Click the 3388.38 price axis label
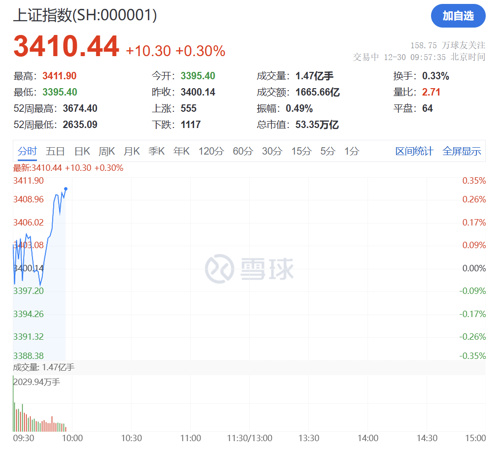The height and width of the screenshot is (451, 500). [x=28, y=356]
